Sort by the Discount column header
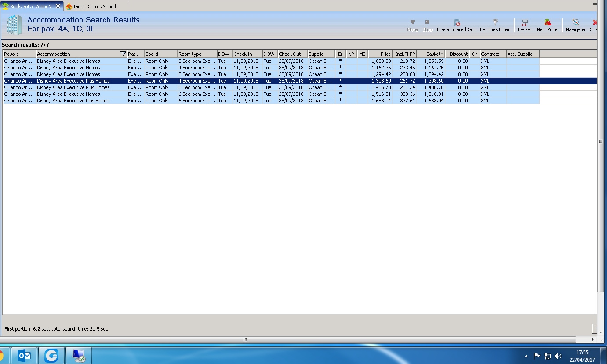Image resolution: width=607 pixels, height=364 pixels. (x=458, y=54)
